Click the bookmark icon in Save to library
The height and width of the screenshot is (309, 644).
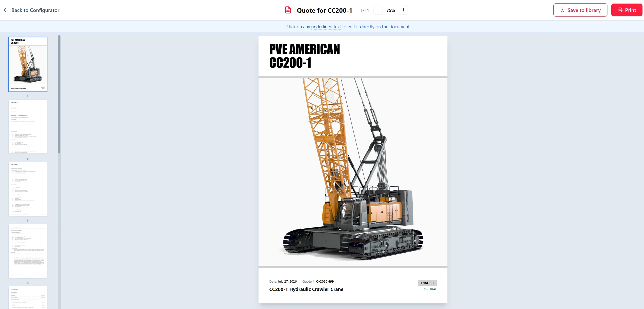(562, 10)
